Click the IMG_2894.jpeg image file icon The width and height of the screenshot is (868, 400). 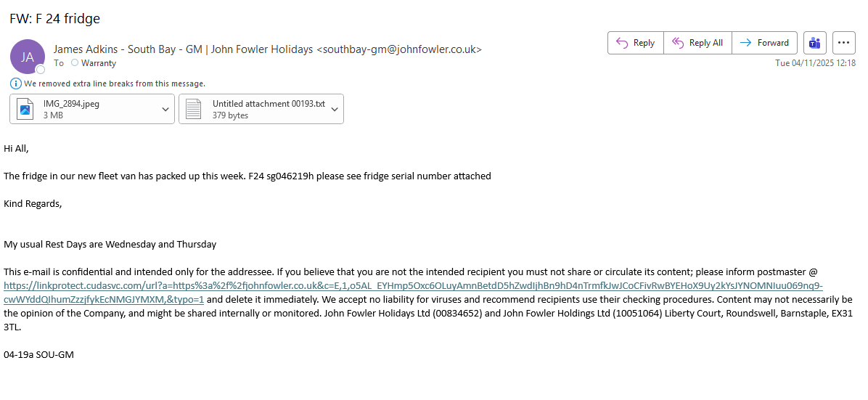pyautogui.click(x=27, y=110)
